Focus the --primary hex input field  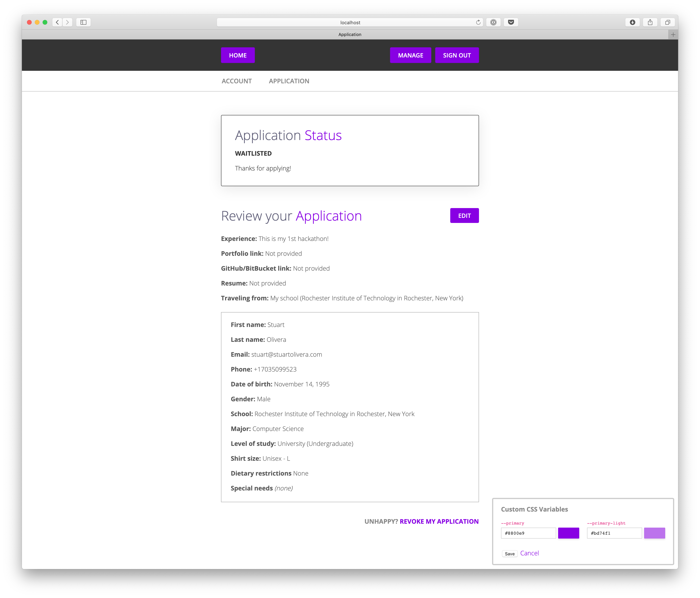pyautogui.click(x=528, y=533)
